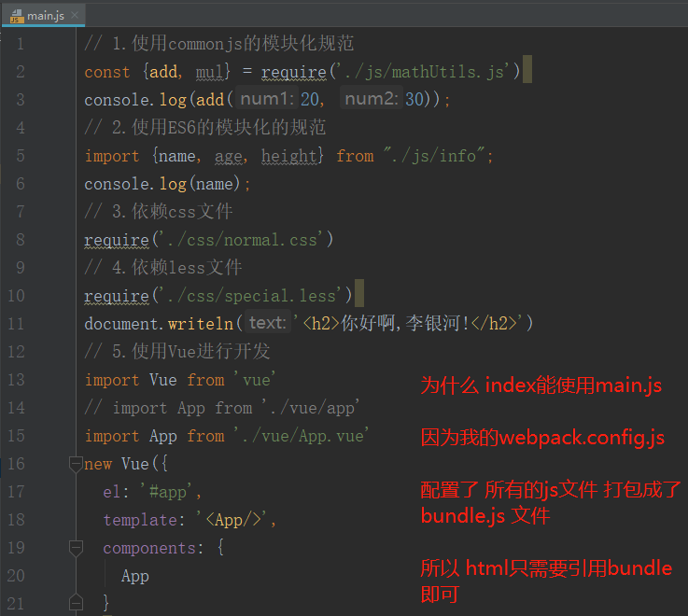Image resolution: width=688 pixels, height=616 pixels.
Task: Click the 'vue' string on line 13
Action: (x=255, y=380)
